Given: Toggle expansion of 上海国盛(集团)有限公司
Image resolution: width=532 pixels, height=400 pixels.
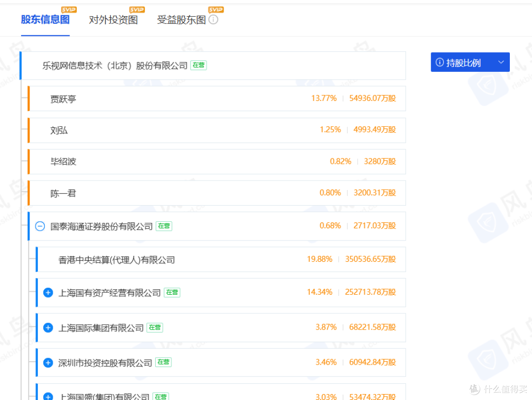Looking at the screenshot, I should coord(48,396).
